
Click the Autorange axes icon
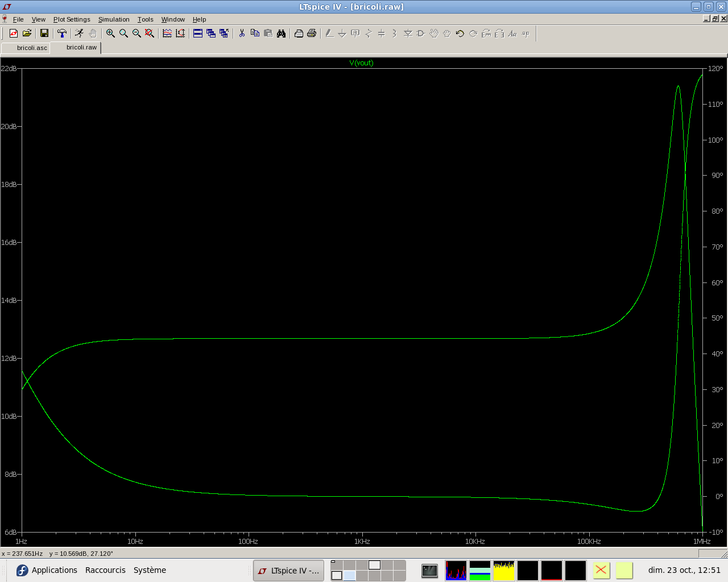tap(180, 34)
